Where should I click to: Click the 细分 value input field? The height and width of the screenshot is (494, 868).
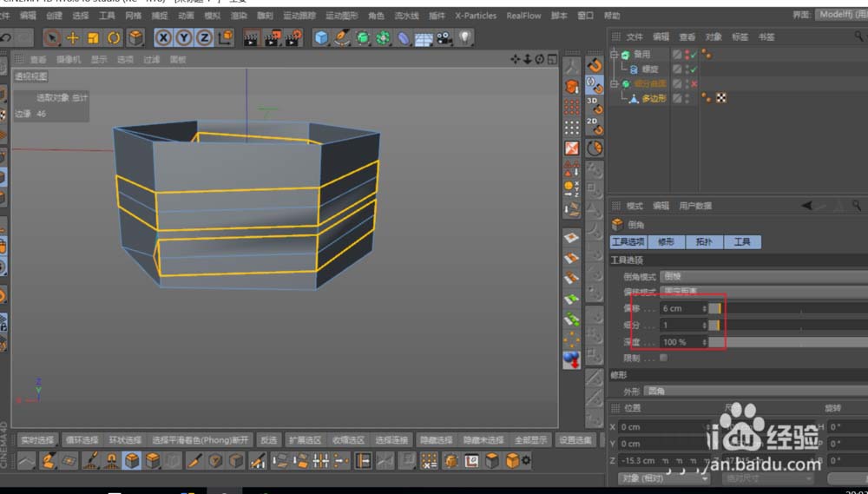pyautogui.click(x=682, y=325)
